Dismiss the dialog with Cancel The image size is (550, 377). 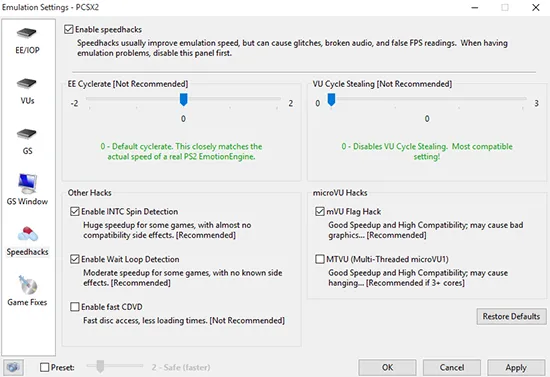point(452,367)
